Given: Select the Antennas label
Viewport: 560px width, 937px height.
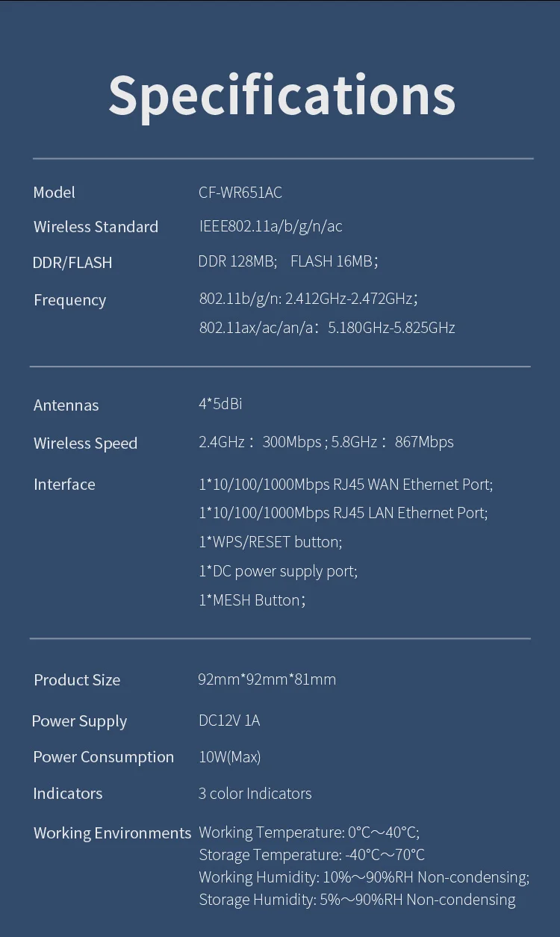Looking at the screenshot, I should 66,405.
